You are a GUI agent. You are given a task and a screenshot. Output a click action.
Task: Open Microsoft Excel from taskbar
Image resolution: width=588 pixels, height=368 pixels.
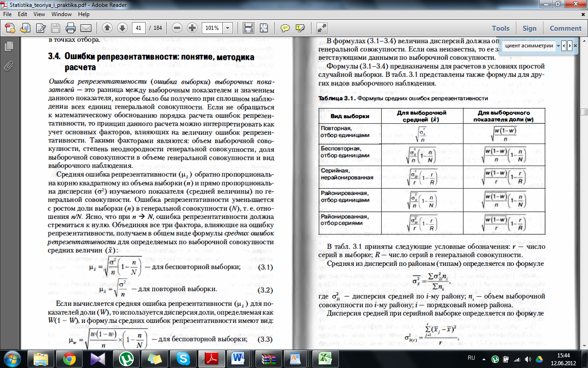click(325, 358)
